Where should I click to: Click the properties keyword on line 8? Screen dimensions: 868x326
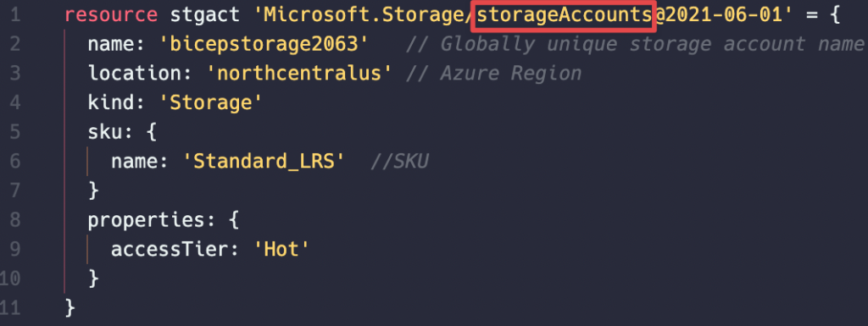(147, 220)
